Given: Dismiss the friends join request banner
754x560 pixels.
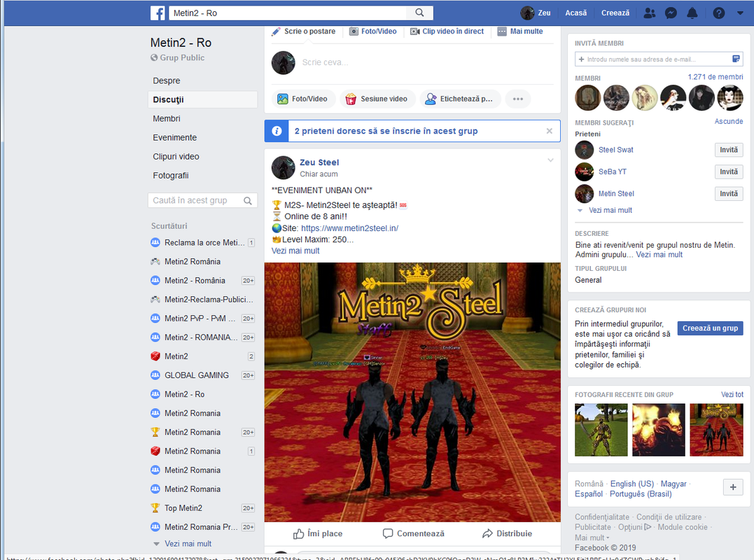Looking at the screenshot, I should [549, 131].
